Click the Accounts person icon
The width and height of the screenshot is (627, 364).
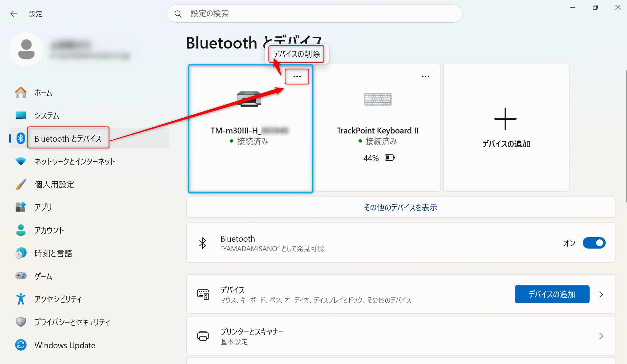point(21,230)
